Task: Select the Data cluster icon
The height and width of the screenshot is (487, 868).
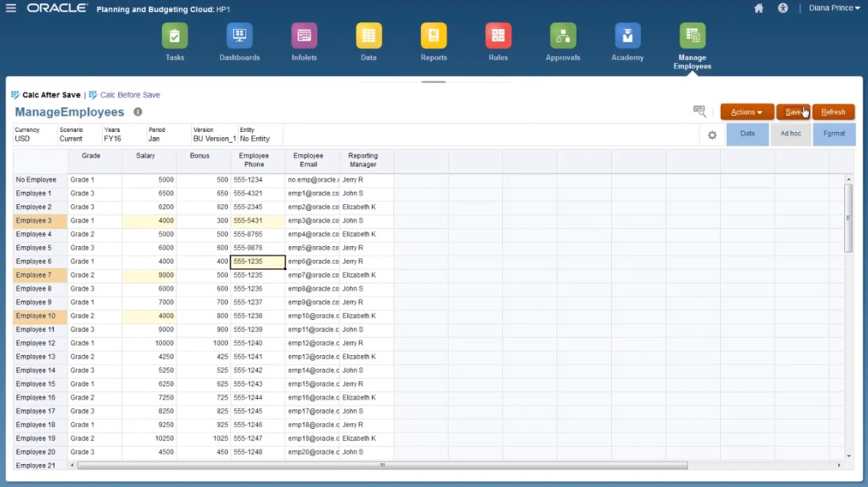Action: [368, 35]
